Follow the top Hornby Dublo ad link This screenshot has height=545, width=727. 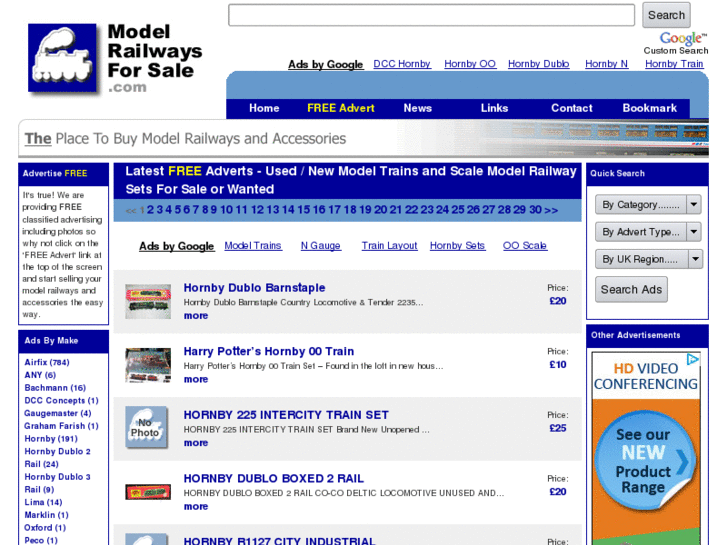(x=539, y=64)
